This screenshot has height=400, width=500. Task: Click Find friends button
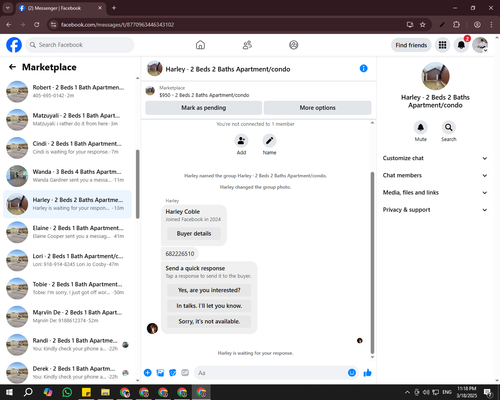[x=411, y=45]
